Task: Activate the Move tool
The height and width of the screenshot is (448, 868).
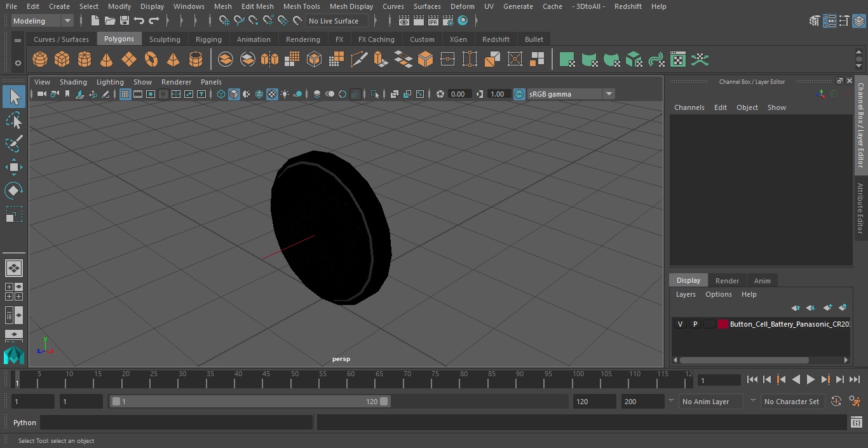Action: pos(14,167)
